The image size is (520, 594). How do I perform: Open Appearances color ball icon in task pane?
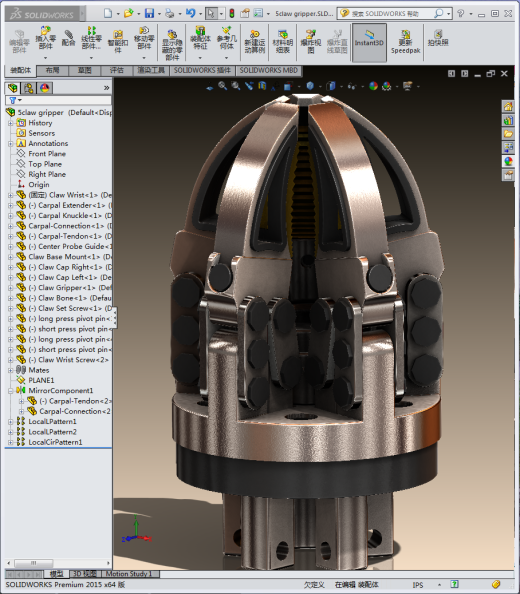pos(508,161)
